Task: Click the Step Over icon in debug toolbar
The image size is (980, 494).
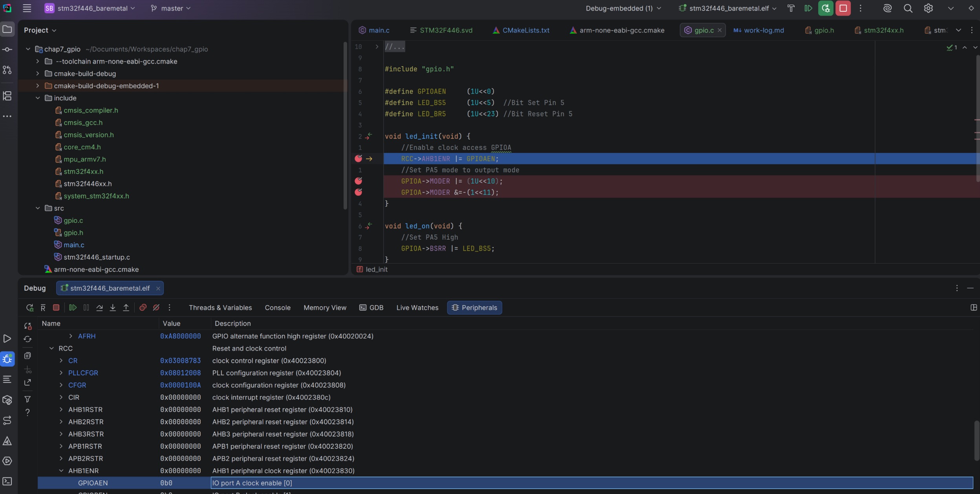Action: [x=99, y=308]
